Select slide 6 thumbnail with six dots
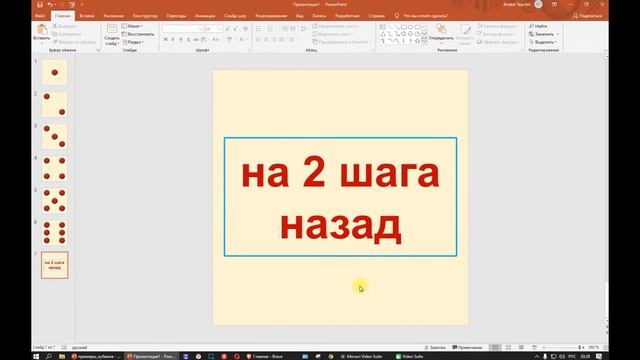Image resolution: width=640 pixels, height=360 pixels. click(54, 233)
